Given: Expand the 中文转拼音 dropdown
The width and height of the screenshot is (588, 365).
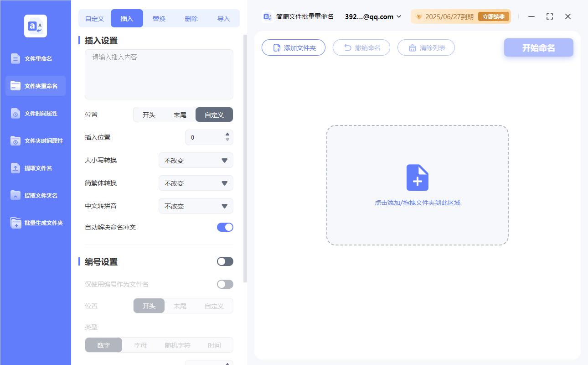Looking at the screenshot, I should click(x=196, y=206).
